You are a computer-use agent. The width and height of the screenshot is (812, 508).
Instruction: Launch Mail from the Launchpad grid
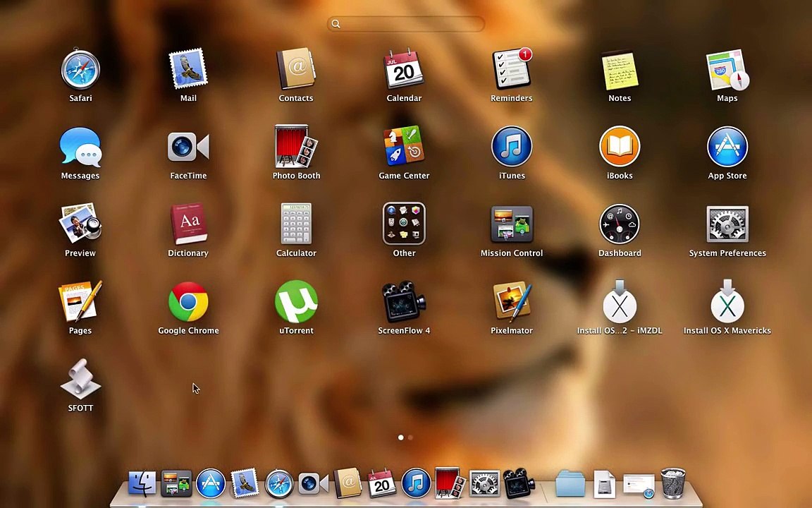pyautogui.click(x=188, y=69)
